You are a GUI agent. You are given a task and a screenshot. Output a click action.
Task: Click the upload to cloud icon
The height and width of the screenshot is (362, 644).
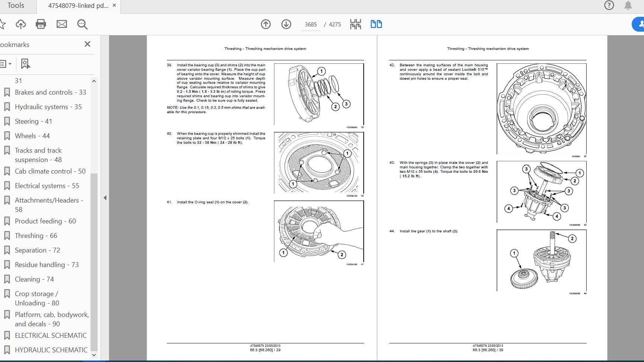pos(21,24)
